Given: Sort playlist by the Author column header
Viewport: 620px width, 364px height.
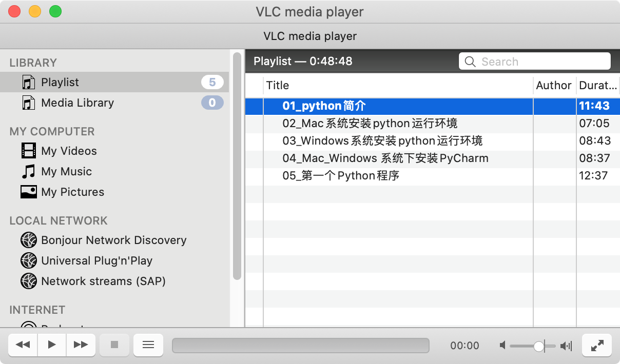Looking at the screenshot, I should point(554,85).
